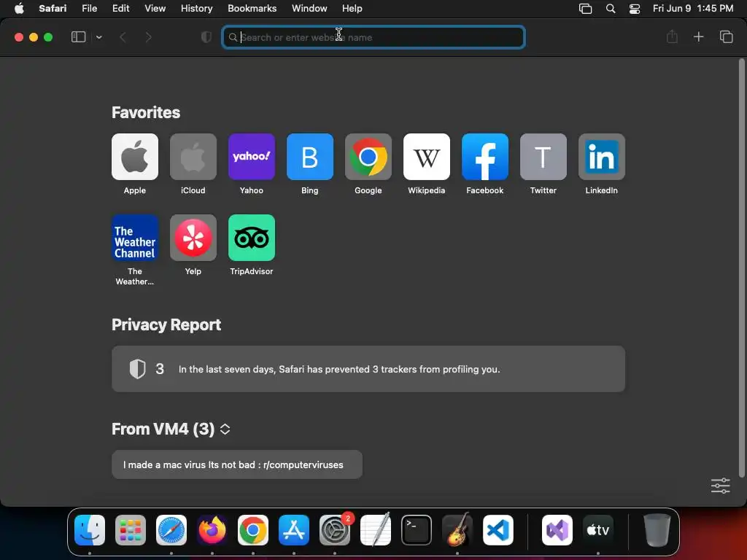This screenshot has width=747, height=560.
Task: Open Control Center in menu bar
Action: pos(635,9)
